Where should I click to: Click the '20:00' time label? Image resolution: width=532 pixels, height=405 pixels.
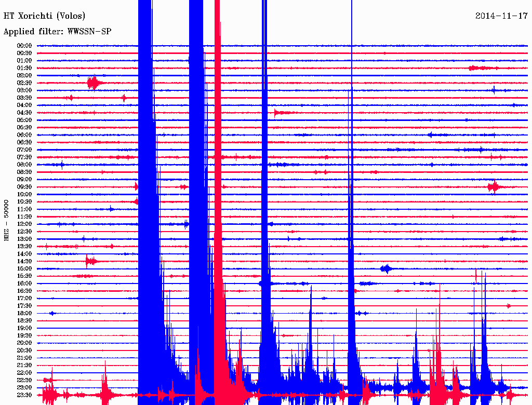coord(24,343)
